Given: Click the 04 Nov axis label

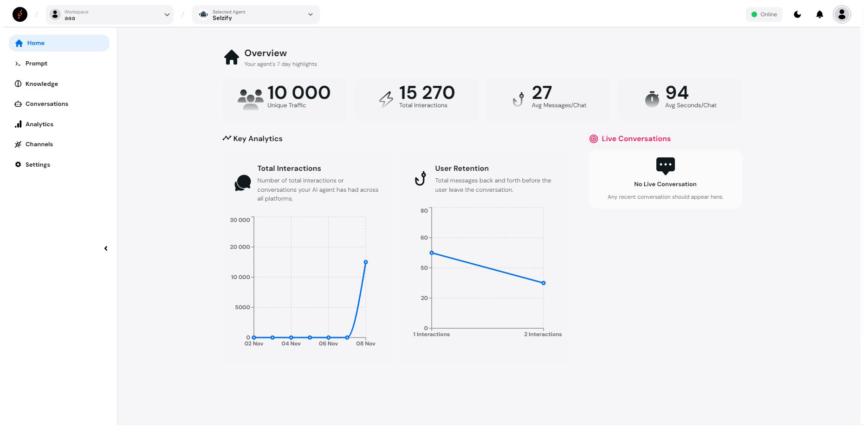Looking at the screenshot, I should 291,344.
